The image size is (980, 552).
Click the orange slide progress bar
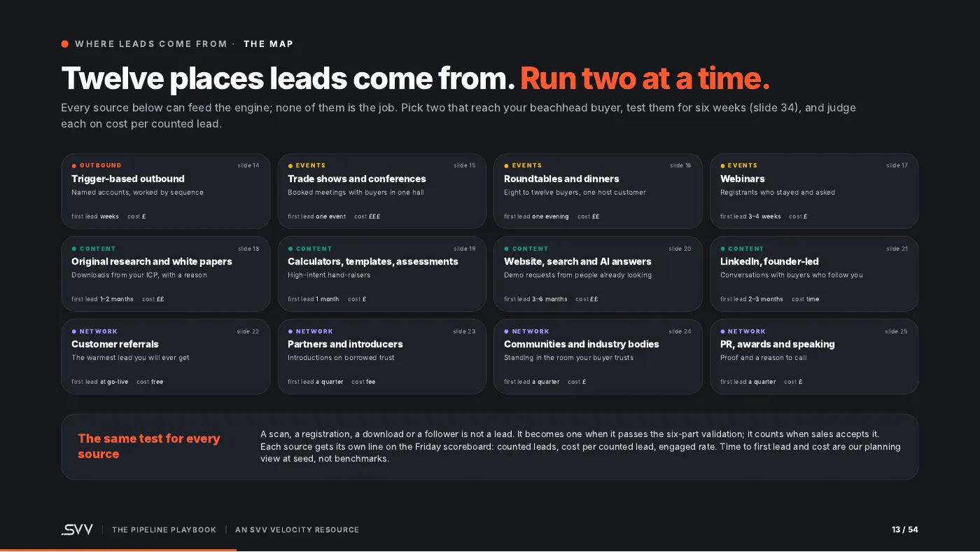(118, 551)
